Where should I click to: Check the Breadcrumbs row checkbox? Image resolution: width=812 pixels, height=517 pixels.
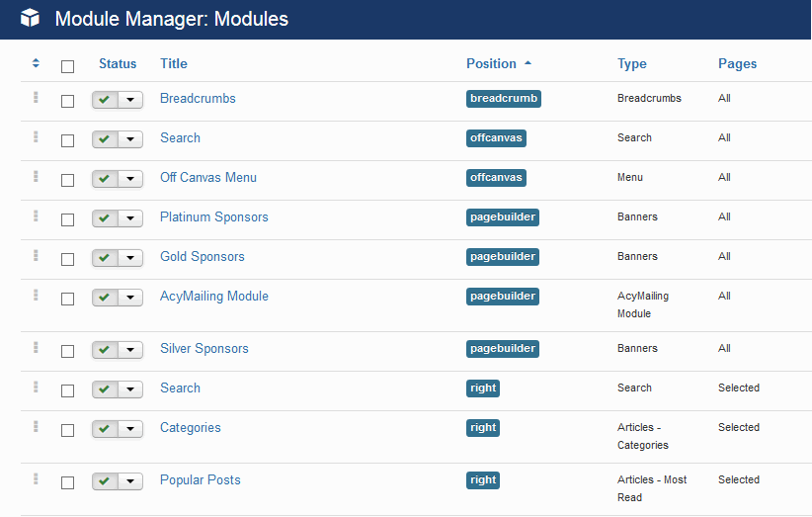click(x=67, y=101)
